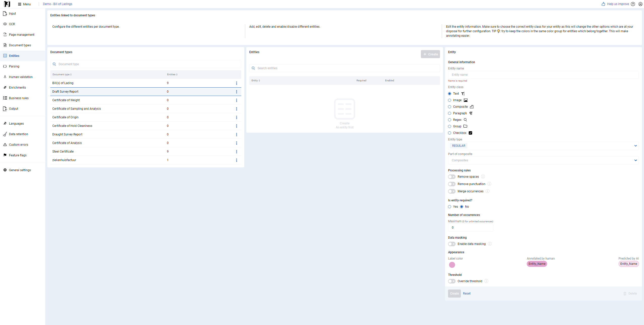Enable the data masking toggle
This screenshot has height=325, width=644.
pyautogui.click(x=452, y=244)
